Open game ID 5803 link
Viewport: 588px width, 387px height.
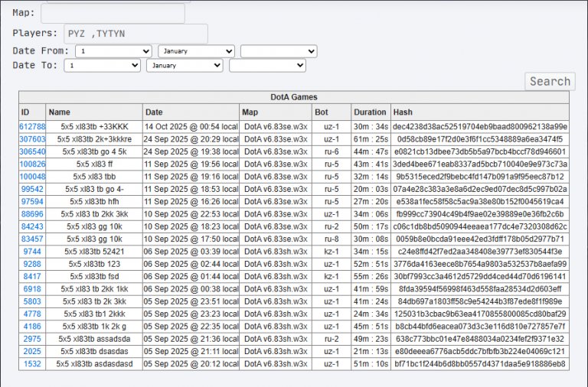[32, 301]
